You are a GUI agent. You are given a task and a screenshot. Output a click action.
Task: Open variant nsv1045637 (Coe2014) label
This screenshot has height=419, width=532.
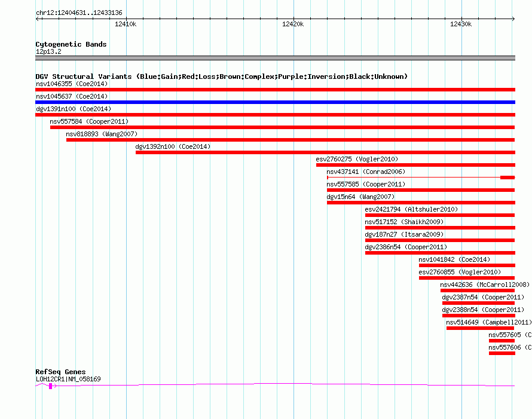point(72,96)
